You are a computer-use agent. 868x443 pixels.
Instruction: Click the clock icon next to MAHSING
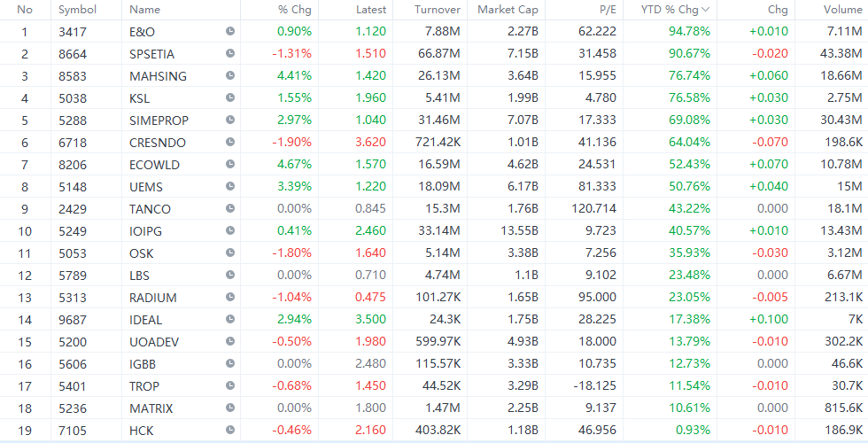(x=230, y=76)
